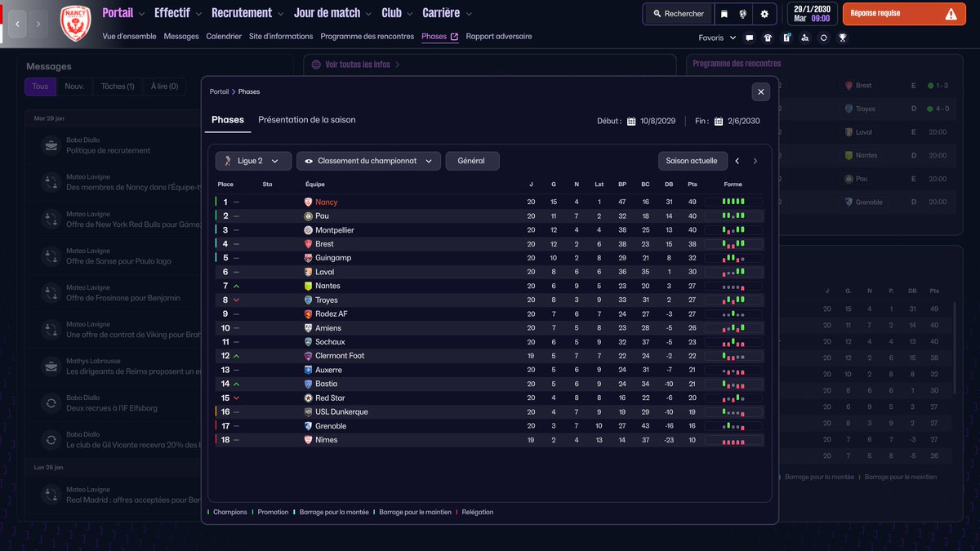Image resolution: width=980 pixels, height=551 pixels.
Task: Switch to Présentation de la saison tab
Action: tap(307, 120)
